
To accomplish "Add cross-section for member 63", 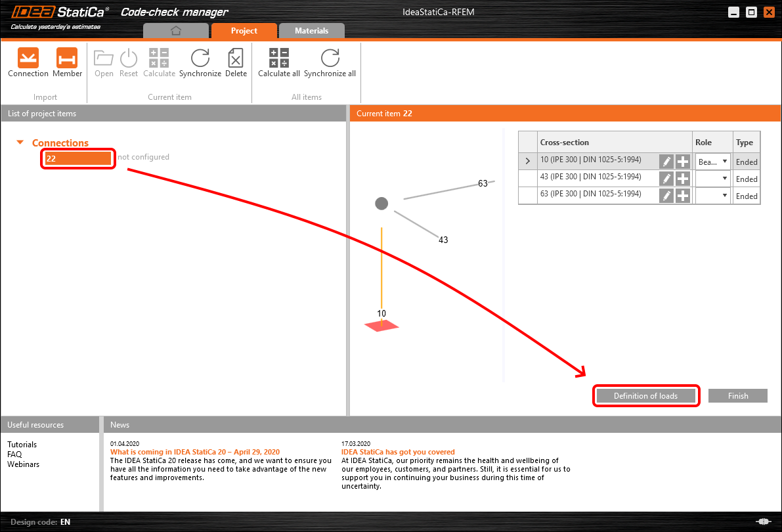I will point(683,196).
